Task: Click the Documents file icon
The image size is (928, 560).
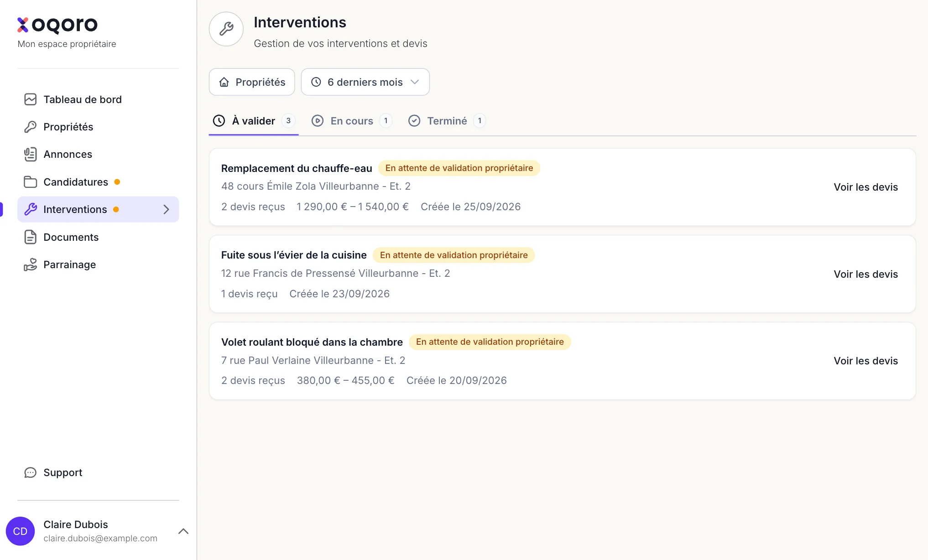Action: (30, 237)
